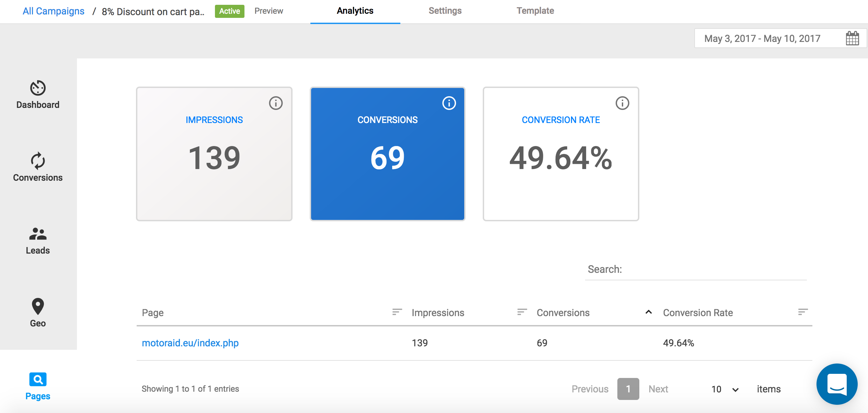This screenshot has width=868, height=413.
Task: Switch to the Settings tab
Action: 445,11
